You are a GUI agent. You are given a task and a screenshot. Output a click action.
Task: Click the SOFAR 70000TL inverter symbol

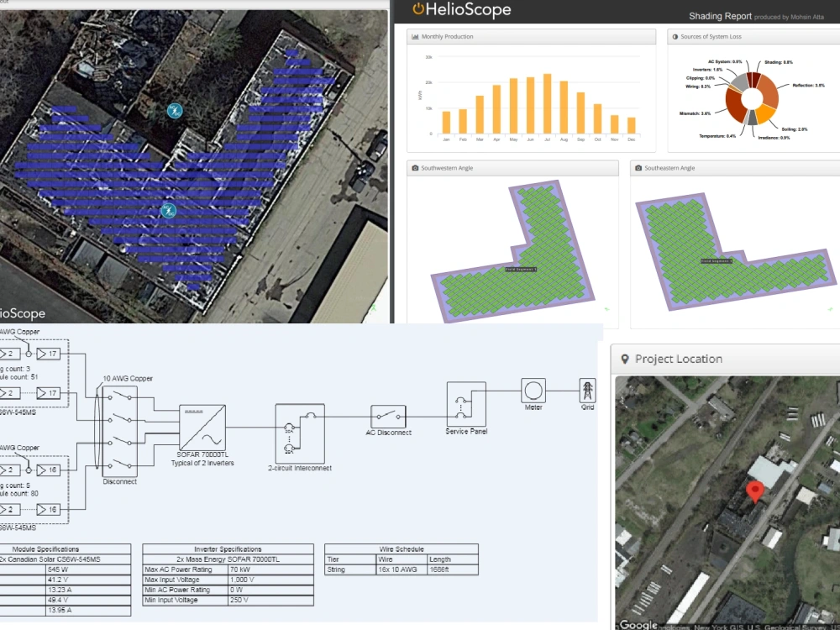point(202,428)
